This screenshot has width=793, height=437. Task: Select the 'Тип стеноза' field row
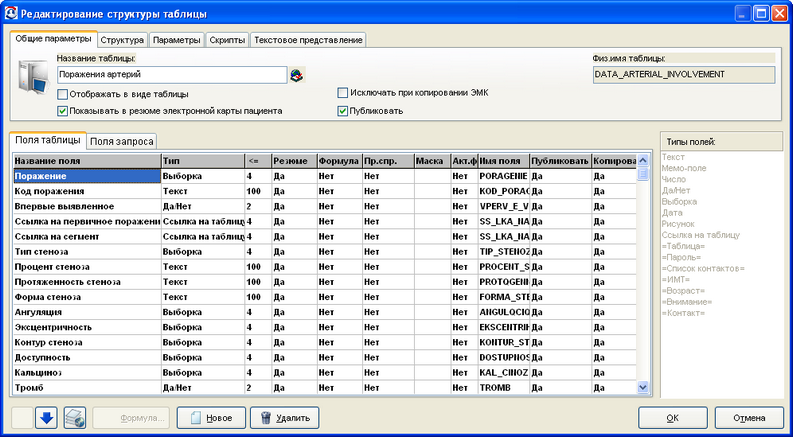[x=325, y=251]
